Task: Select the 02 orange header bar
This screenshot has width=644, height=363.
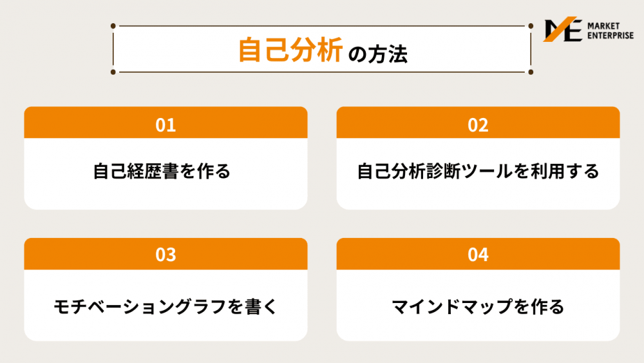Action: [478, 123]
